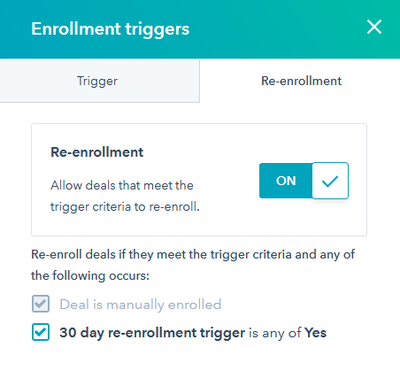Click the is any of operator text

pyautogui.click(x=275, y=333)
